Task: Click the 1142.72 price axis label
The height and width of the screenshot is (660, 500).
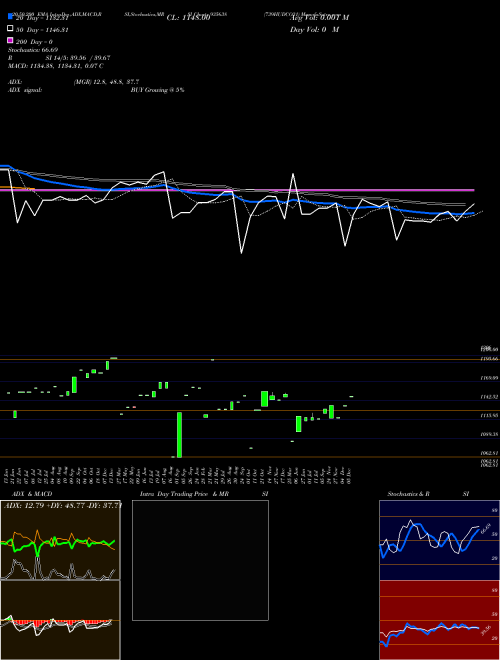Action: click(x=489, y=397)
